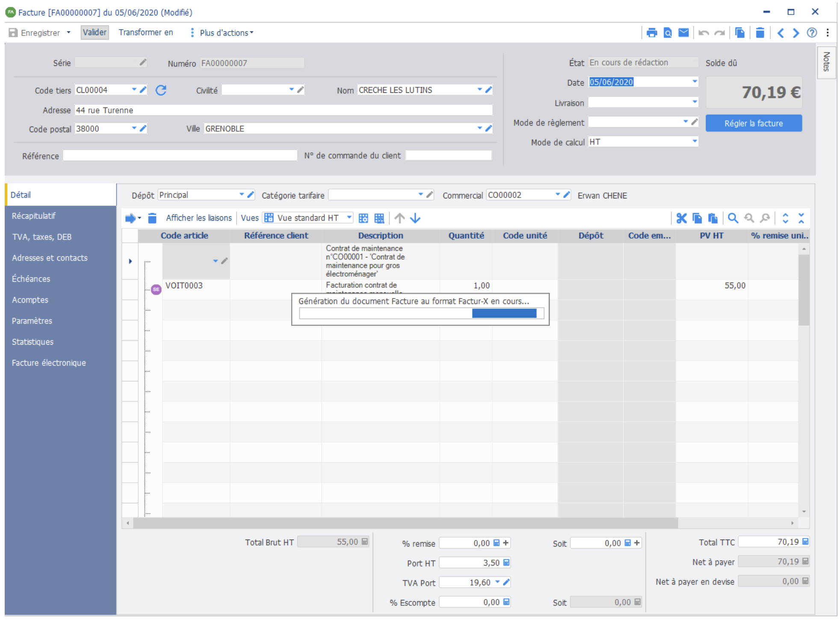Image resolution: width=840 pixels, height=620 pixels.
Task: Click the print icon in the top toolbar
Action: click(651, 33)
